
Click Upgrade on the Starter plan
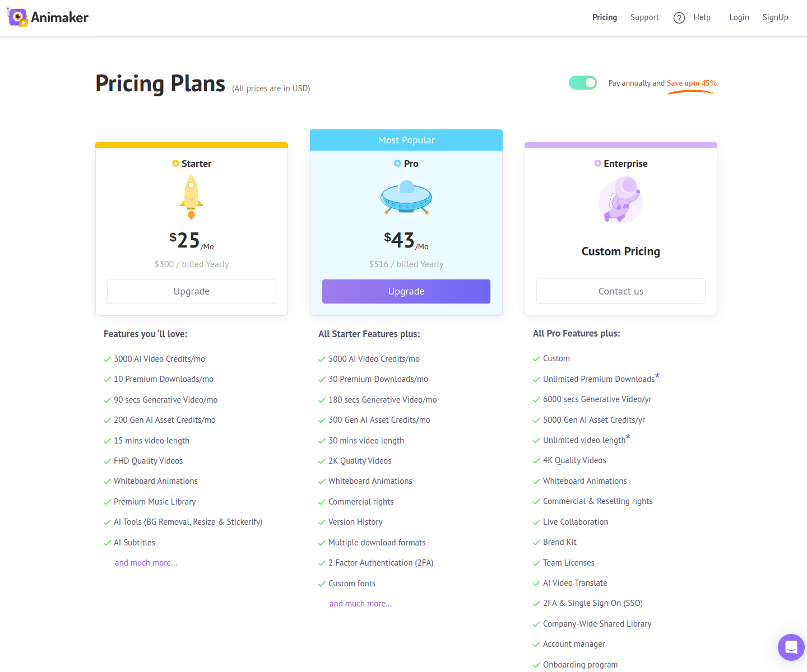192,291
